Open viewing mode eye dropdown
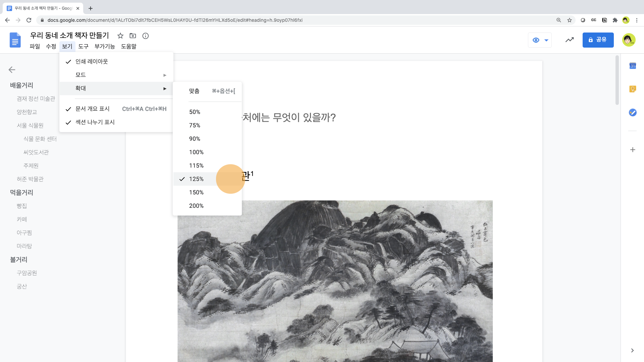Viewport: 644px width, 362px height. pyautogui.click(x=540, y=40)
